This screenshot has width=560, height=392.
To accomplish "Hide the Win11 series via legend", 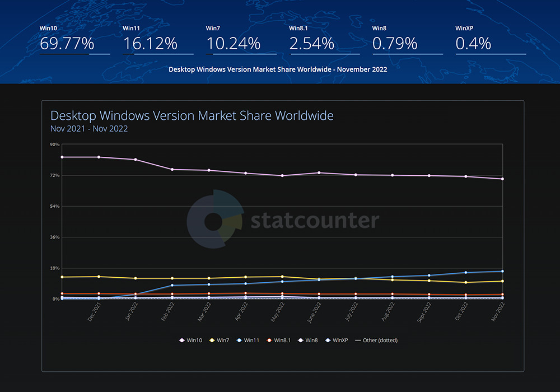I will point(249,340).
